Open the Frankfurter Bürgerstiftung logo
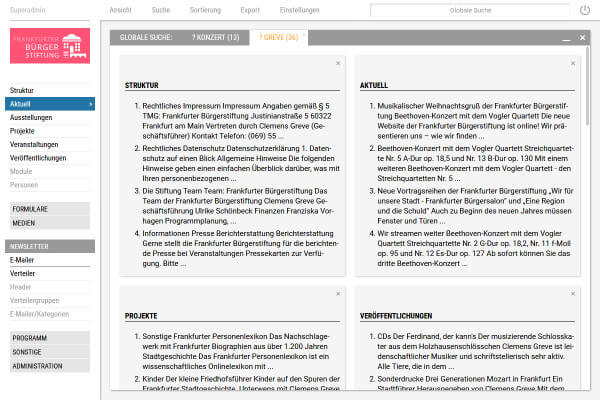The height and width of the screenshot is (400, 600). [x=50, y=46]
